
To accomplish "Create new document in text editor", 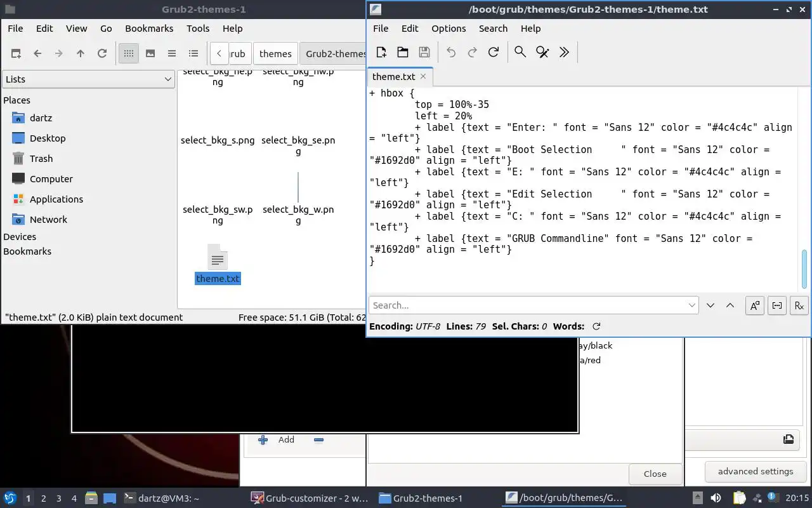I will click(x=381, y=53).
